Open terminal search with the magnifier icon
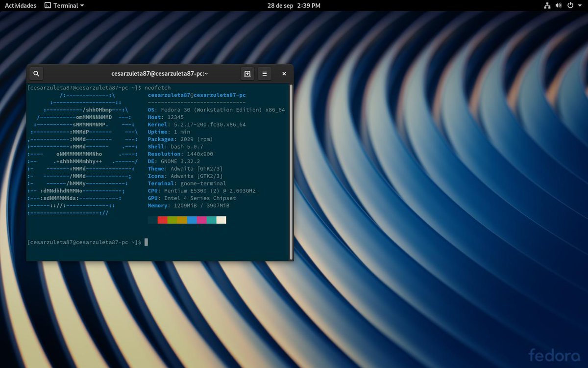This screenshot has width=588, height=368. click(36, 73)
